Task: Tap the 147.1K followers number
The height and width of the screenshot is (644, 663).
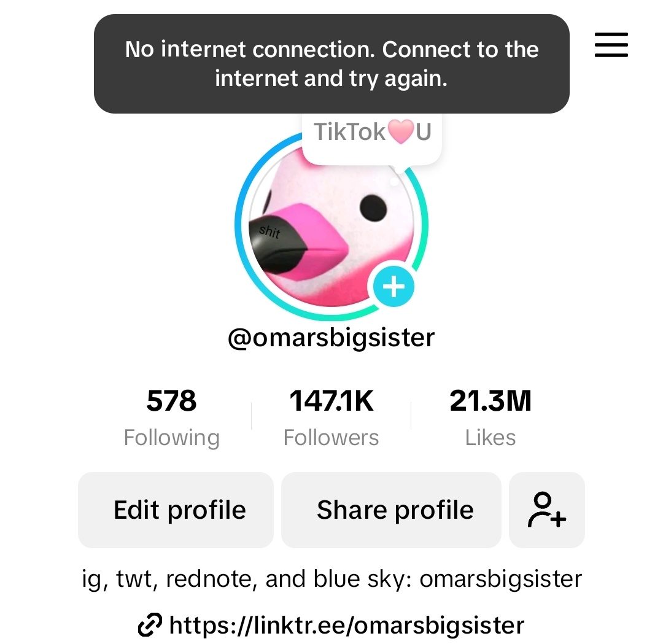Action: click(x=331, y=401)
